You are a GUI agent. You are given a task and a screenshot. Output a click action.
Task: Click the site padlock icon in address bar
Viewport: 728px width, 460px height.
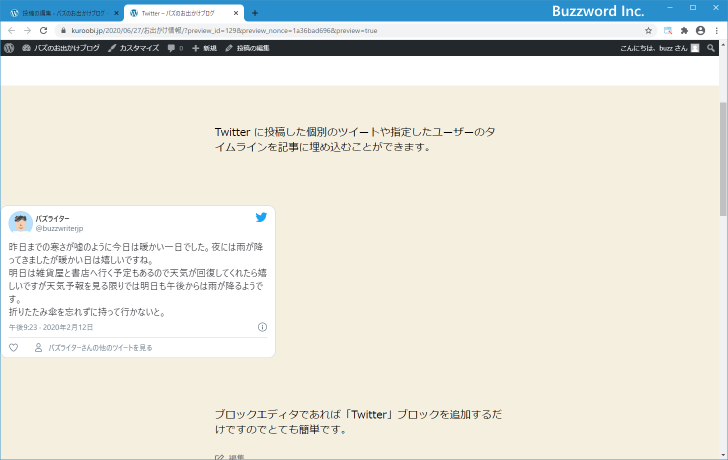click(64, 31)
